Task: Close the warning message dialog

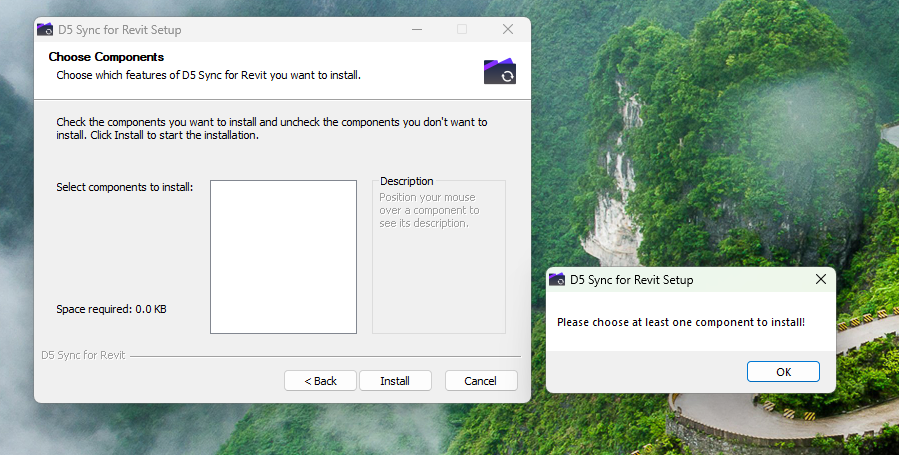Action: coord(820,279)
